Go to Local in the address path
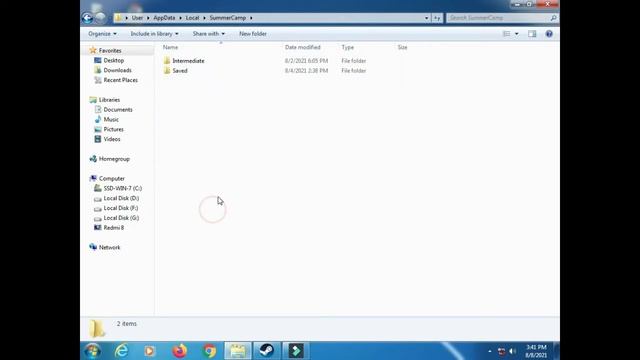This screenshot has width=640, height=360. pyautogui.click(x=192, y=18)
